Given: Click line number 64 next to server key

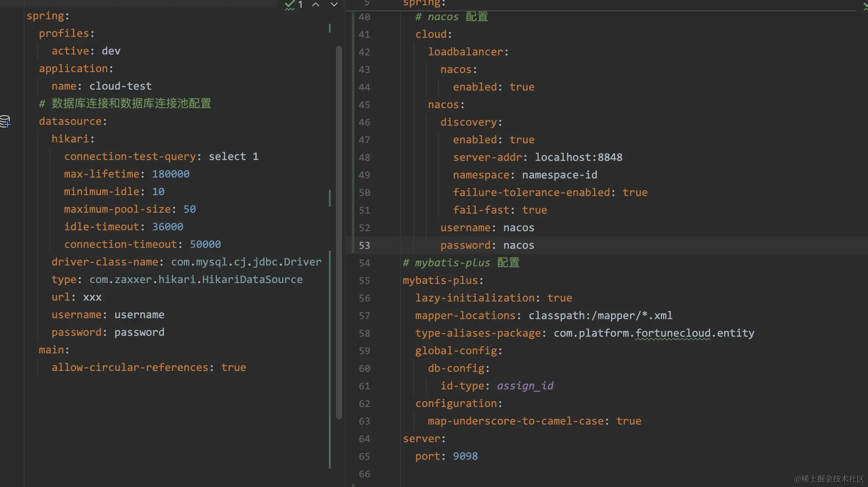Looking at the screenshot, I should click(x=364, y=439).
